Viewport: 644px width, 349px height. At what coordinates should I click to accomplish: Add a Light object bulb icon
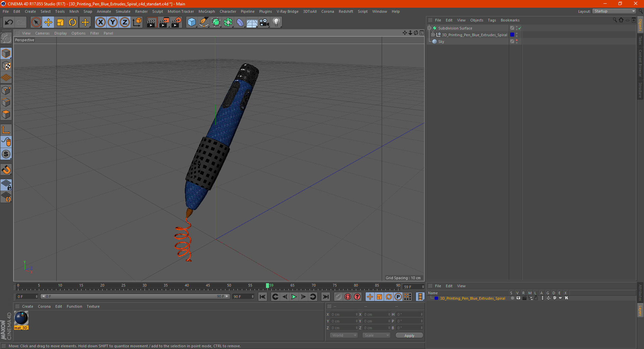[x=276, y=22]
